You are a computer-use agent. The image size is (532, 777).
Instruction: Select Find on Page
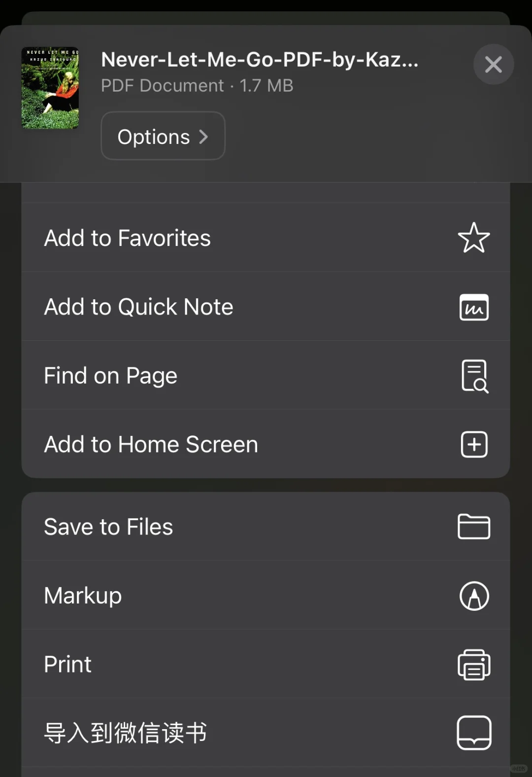point(266,375)
